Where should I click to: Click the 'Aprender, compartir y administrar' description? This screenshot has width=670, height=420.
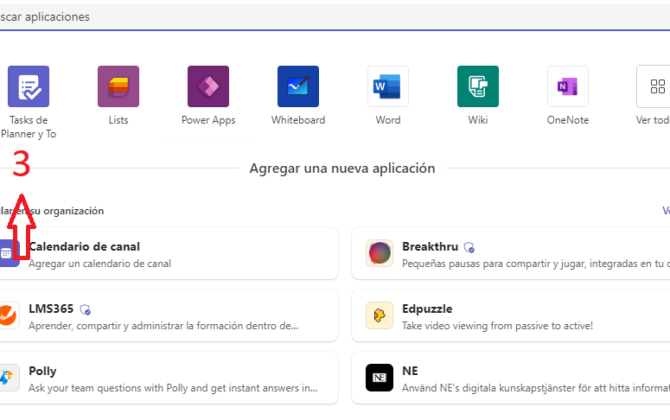tap(163, 326)
